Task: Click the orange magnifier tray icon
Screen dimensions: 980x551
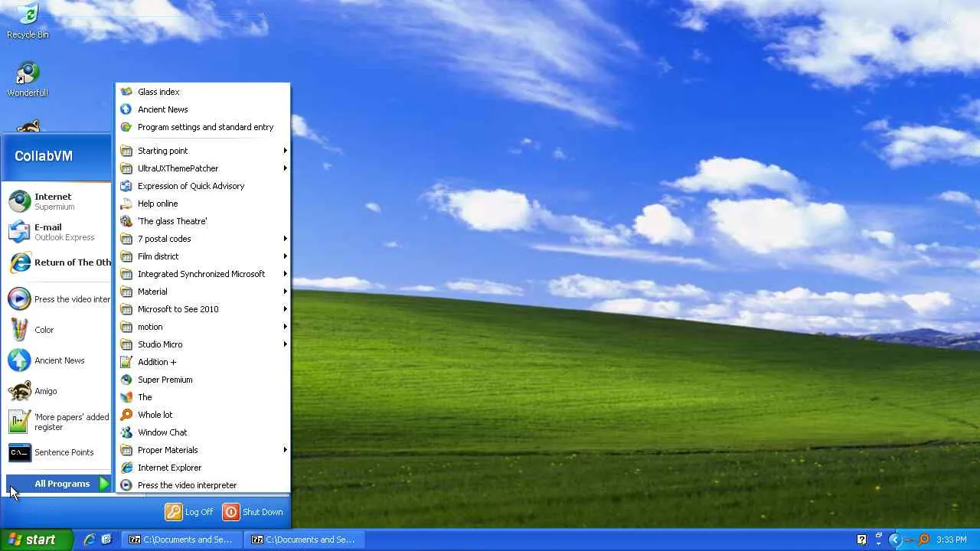Action: click(924, 540)
